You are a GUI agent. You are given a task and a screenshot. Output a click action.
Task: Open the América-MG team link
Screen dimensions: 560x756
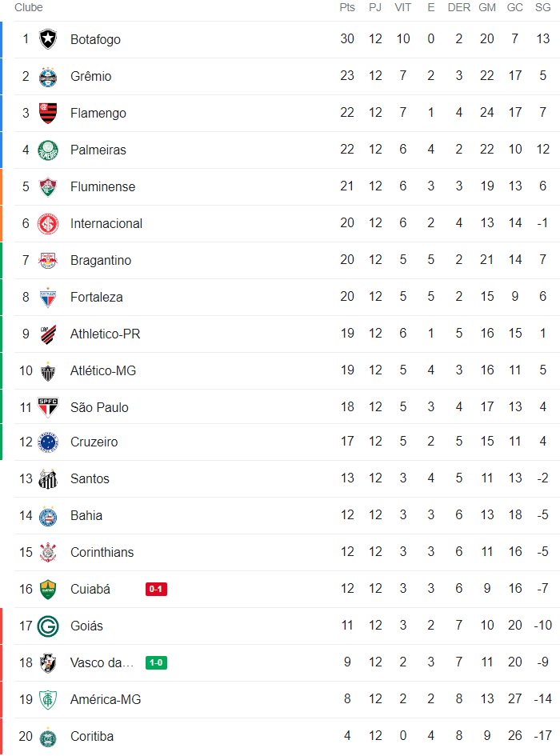pyautogui.click(x=106, y=699)
